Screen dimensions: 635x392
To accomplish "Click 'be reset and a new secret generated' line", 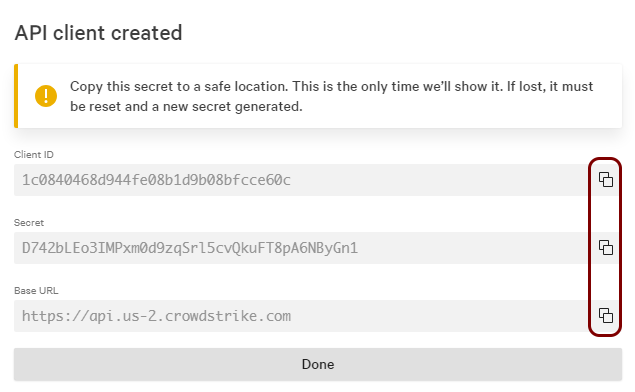I will point(186,107).
